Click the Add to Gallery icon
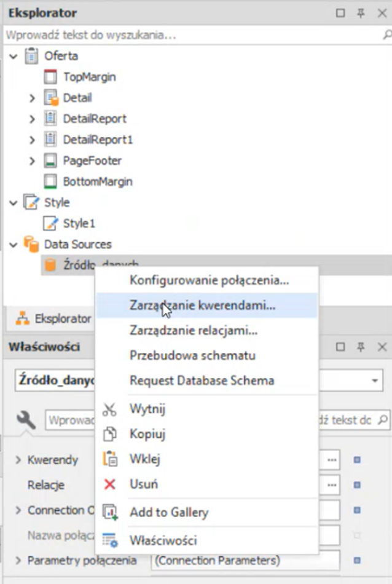This screenshot has width=392, height=584. pos(110,512)
